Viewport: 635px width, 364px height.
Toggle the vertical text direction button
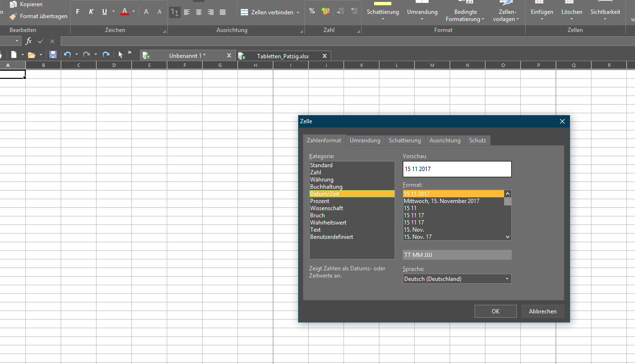click(x=175, y=12)
